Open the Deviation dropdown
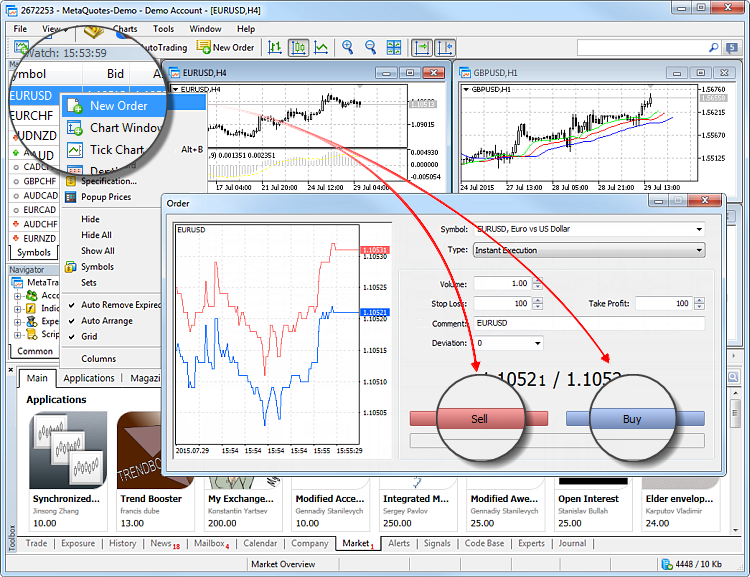 point(539,343)
